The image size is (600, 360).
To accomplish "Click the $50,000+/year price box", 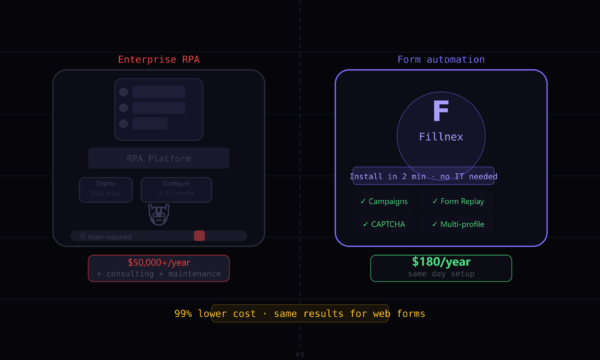I will (159, 268).
